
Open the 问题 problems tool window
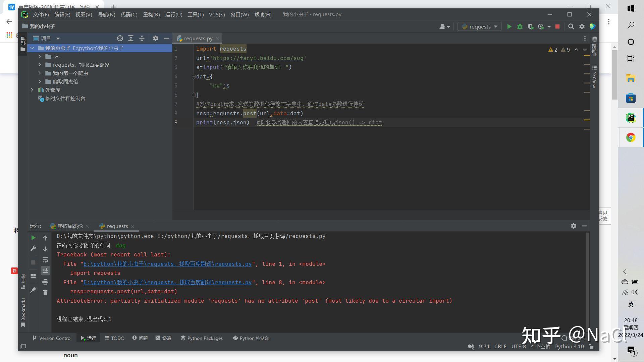140,338
